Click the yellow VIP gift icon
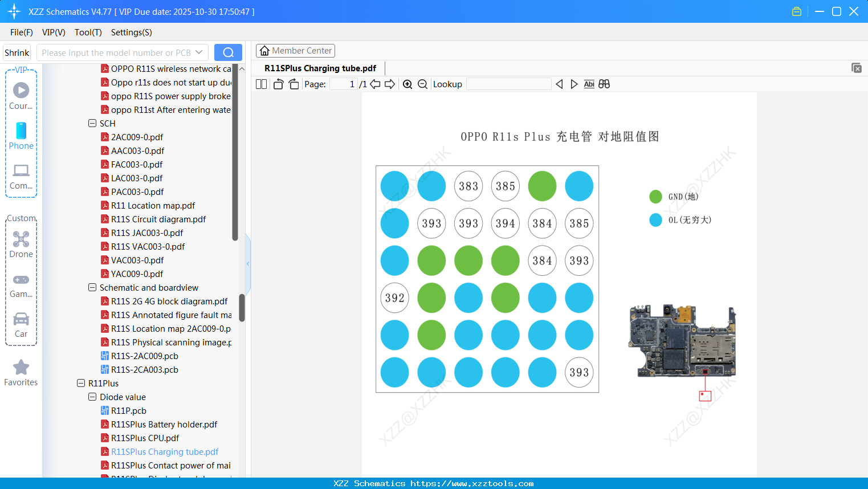The width and height of the screenshot is (868, 489). pyautogui.click(x=797, y=11)
